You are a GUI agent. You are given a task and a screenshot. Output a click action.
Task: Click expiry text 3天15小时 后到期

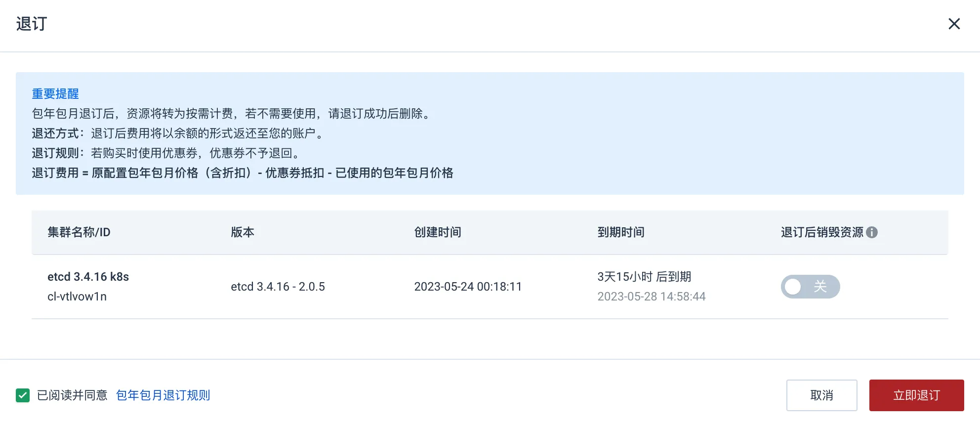coord(644,277)
